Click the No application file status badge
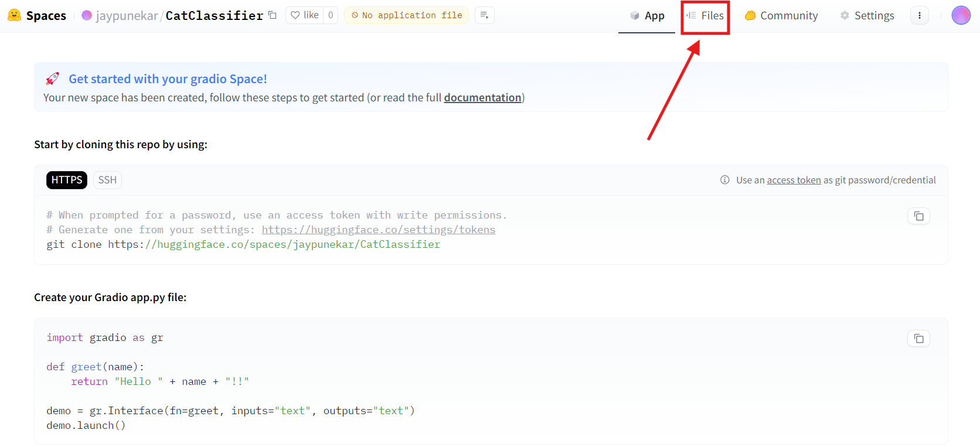The width and height of the screenshot is (980, 447). [x=407, y=15]
